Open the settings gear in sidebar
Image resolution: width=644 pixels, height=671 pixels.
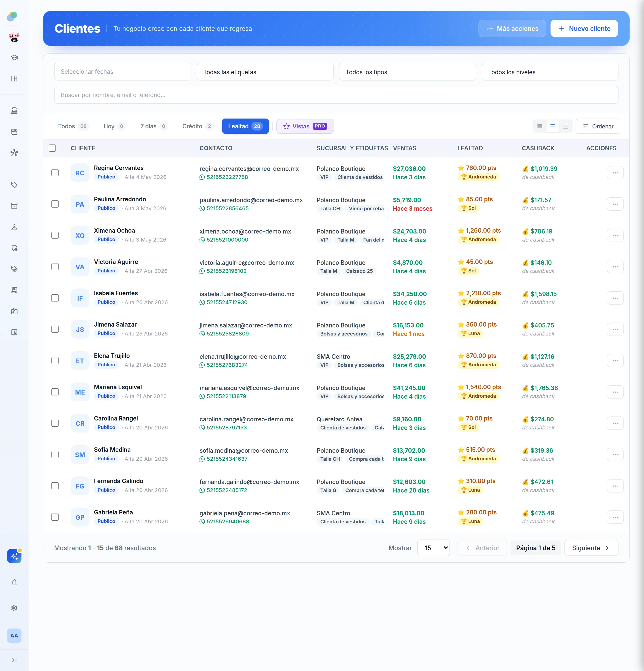point(14,608)
